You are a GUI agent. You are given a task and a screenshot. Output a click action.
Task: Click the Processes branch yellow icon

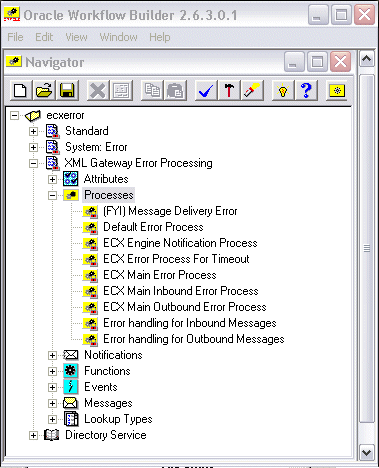coord(71,195)
